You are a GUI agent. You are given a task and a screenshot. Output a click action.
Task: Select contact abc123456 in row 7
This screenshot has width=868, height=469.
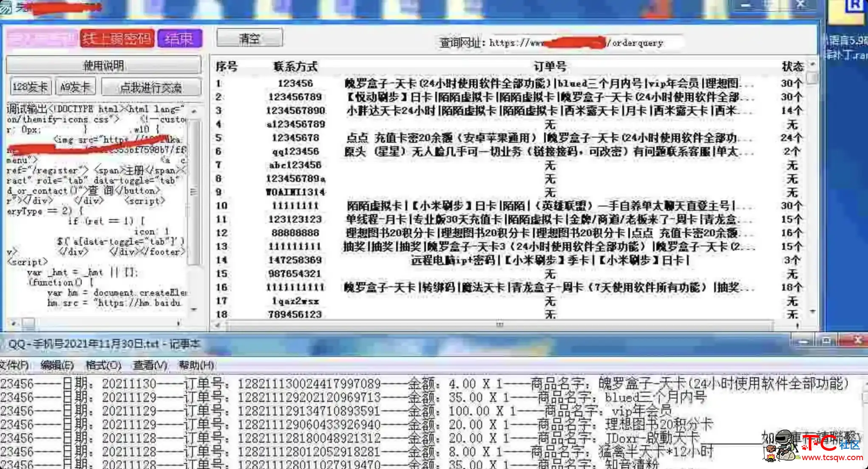pos(295,165)
